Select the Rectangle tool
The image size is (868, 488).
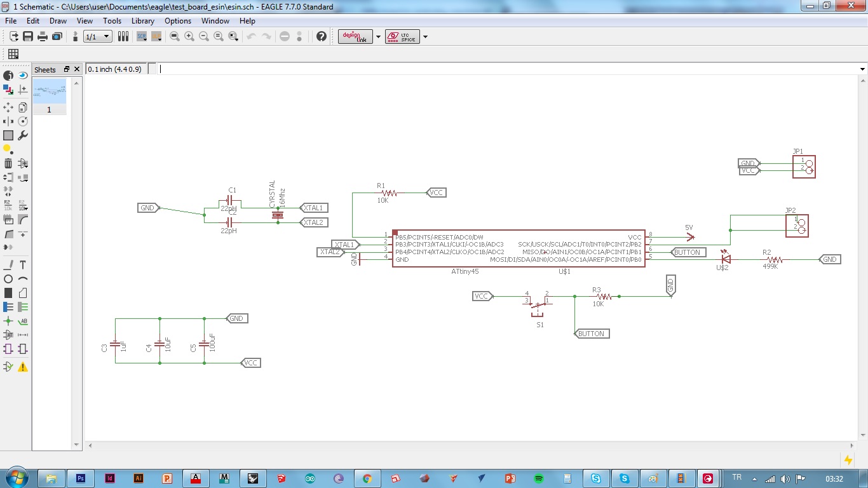[x=8, y=293]
